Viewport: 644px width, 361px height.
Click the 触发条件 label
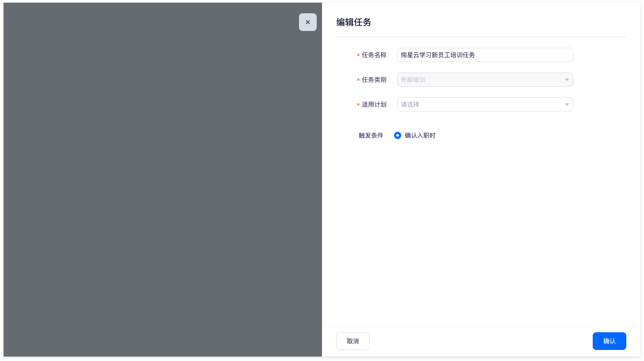pos(371,136)
